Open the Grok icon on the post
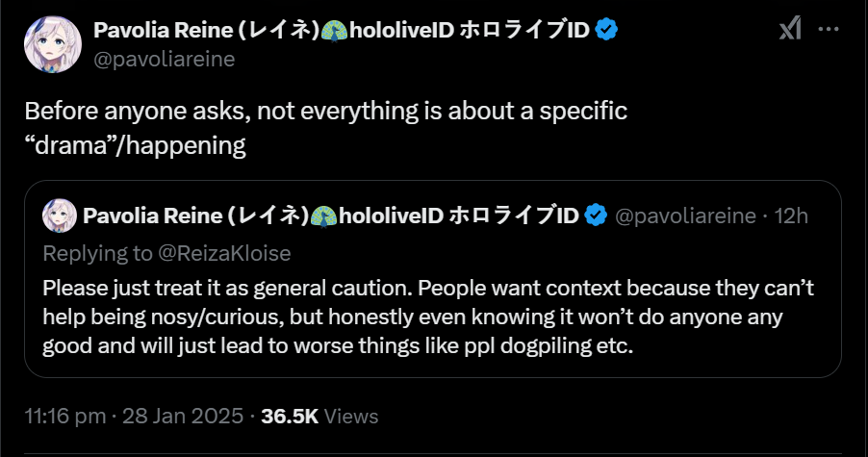This screenshot has height=457, width=868. click(x=789, y=30)
